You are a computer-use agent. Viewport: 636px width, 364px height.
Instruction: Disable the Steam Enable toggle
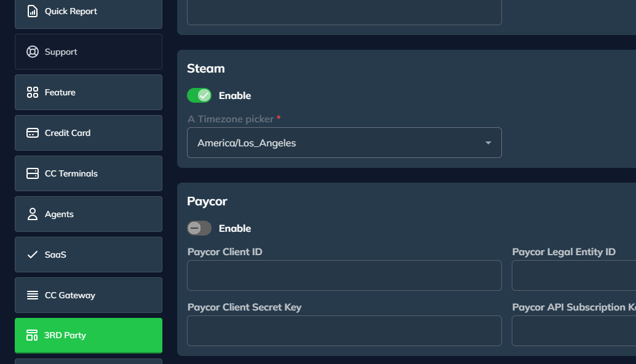199,95
